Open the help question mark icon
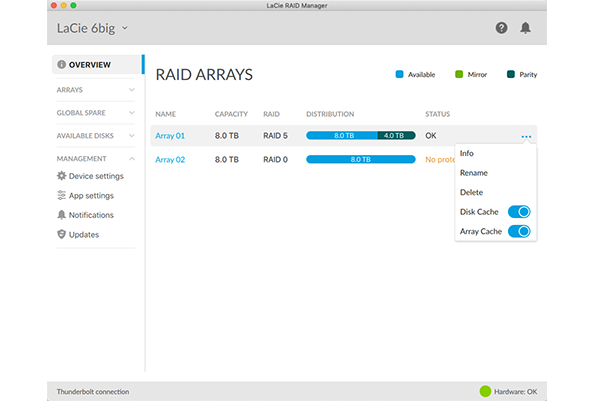The image size is (594, 401). pyautogui.click(x=501, y=28)
